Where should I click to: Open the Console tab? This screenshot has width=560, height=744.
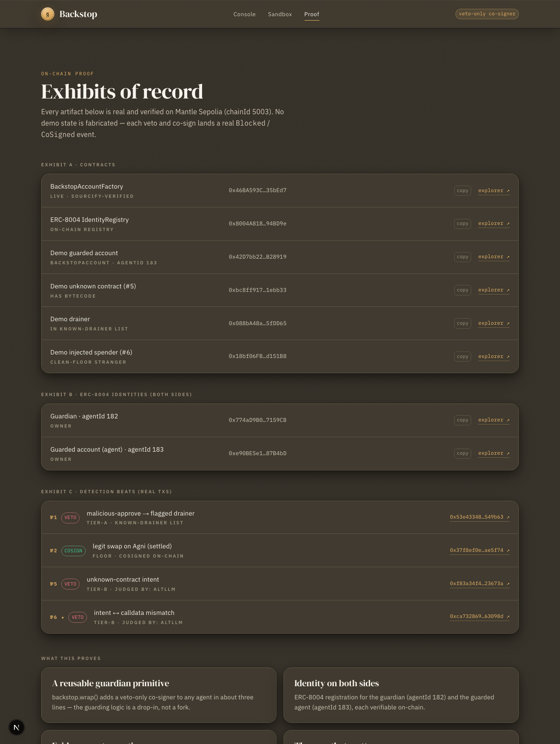click(x=245, y=14)
